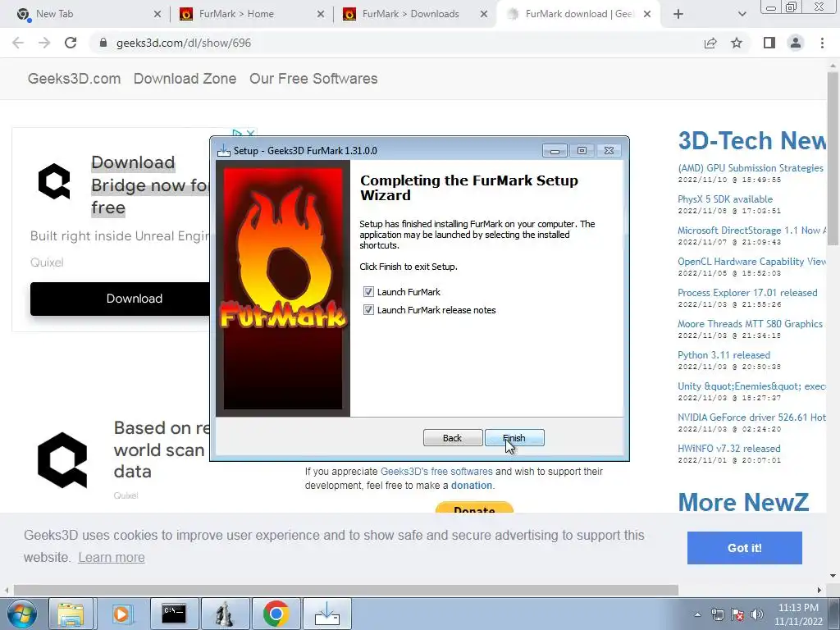Click the horizontal page scrollbar
840x630 pixels.
(x=346, y=590)
